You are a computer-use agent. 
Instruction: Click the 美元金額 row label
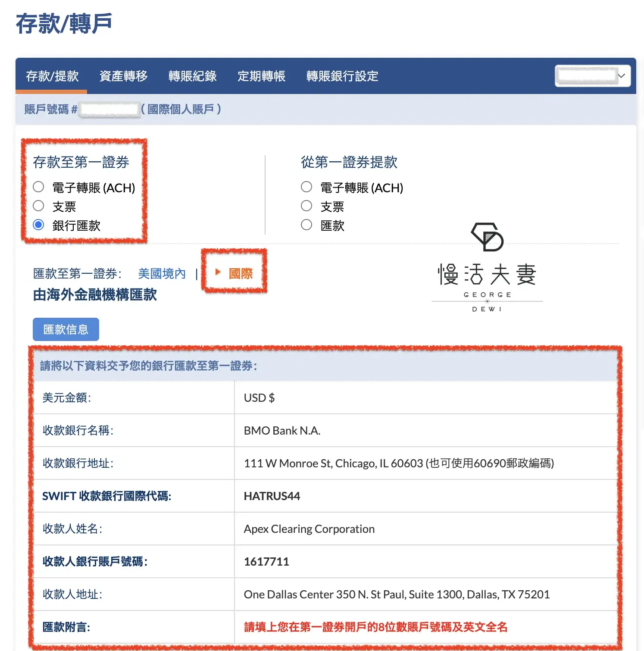click(67, 398)
